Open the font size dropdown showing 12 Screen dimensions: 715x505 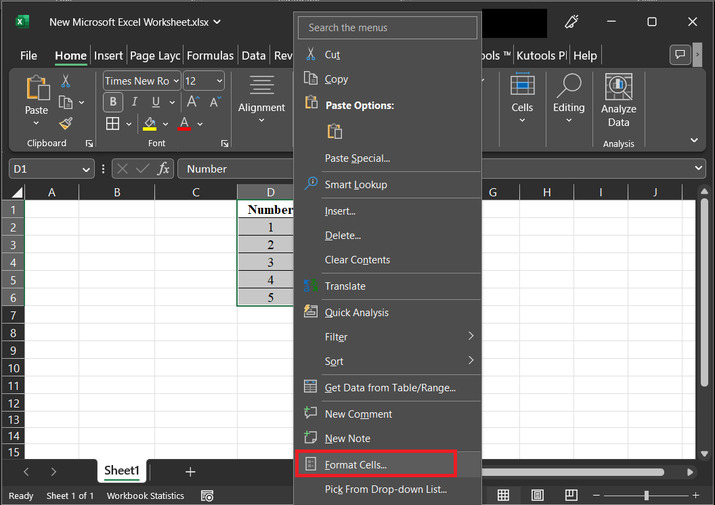click(218, 81)
